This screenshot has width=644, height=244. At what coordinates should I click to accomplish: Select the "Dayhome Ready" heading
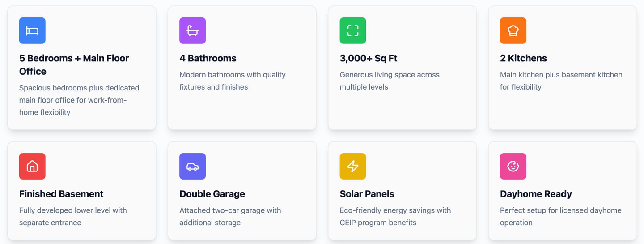click(x=536, y=194)
